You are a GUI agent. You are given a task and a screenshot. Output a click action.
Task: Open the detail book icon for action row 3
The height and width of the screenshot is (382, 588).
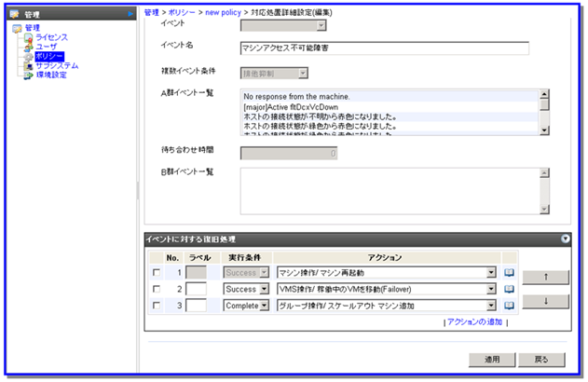tap(509, 305)
